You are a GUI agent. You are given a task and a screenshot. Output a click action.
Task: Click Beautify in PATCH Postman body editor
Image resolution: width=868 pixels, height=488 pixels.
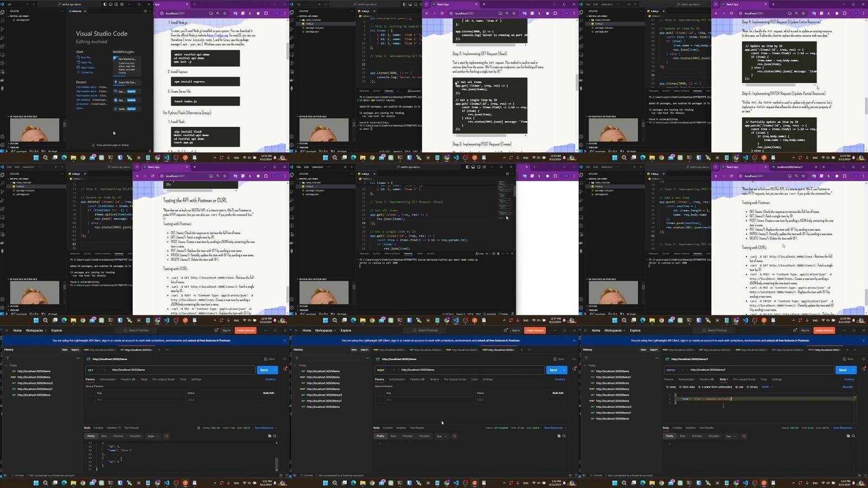[x=847, y=387]
